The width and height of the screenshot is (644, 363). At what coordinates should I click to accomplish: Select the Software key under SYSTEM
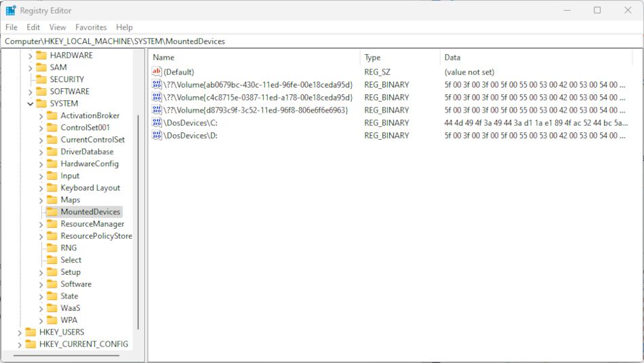(x=76, y=284)
